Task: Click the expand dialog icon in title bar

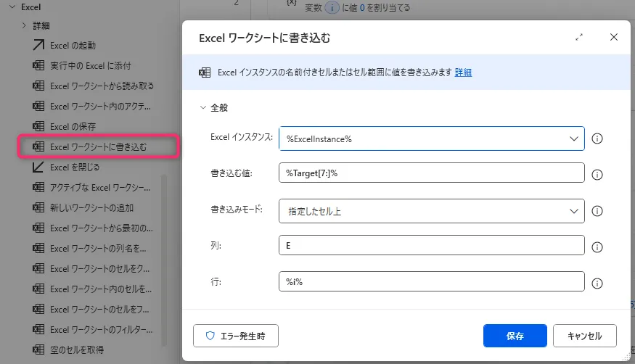Action: [579, 37]
